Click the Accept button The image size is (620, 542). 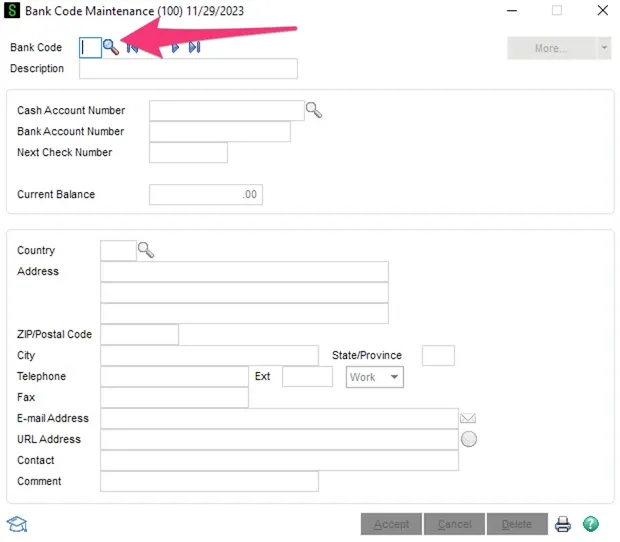click(x=391, y=524)
